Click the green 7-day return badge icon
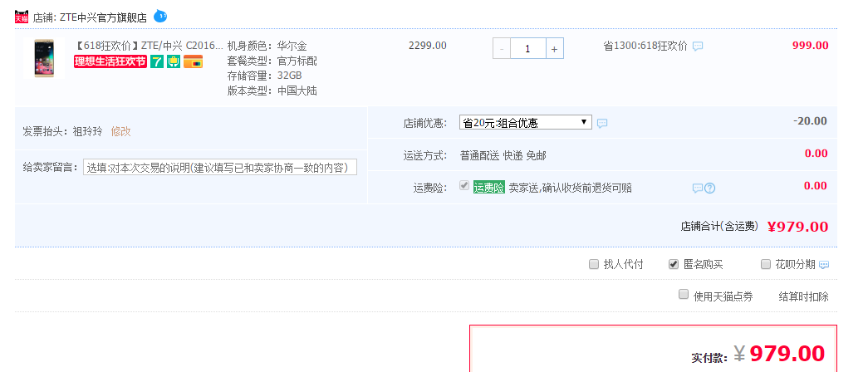The width and height of the screenshot is (868, 372). pos(157,61)
